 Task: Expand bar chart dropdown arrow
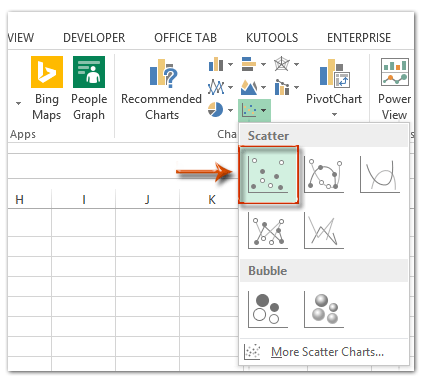tap(263, 64)
